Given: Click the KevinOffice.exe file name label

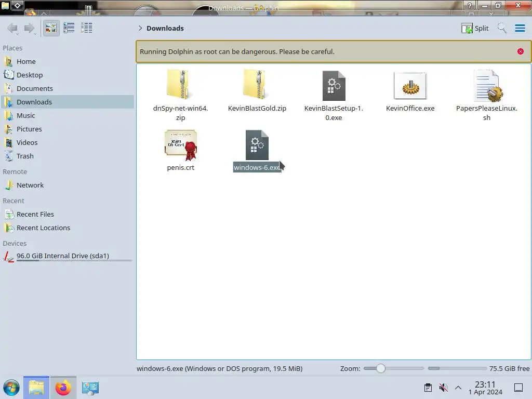Looking at the screenshot, I should (410, 108).
